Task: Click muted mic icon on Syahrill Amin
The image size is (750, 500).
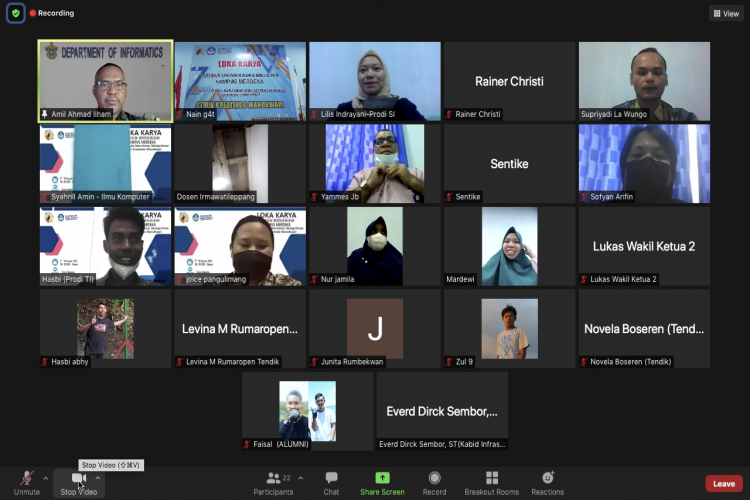Action: tap(45, 197)
